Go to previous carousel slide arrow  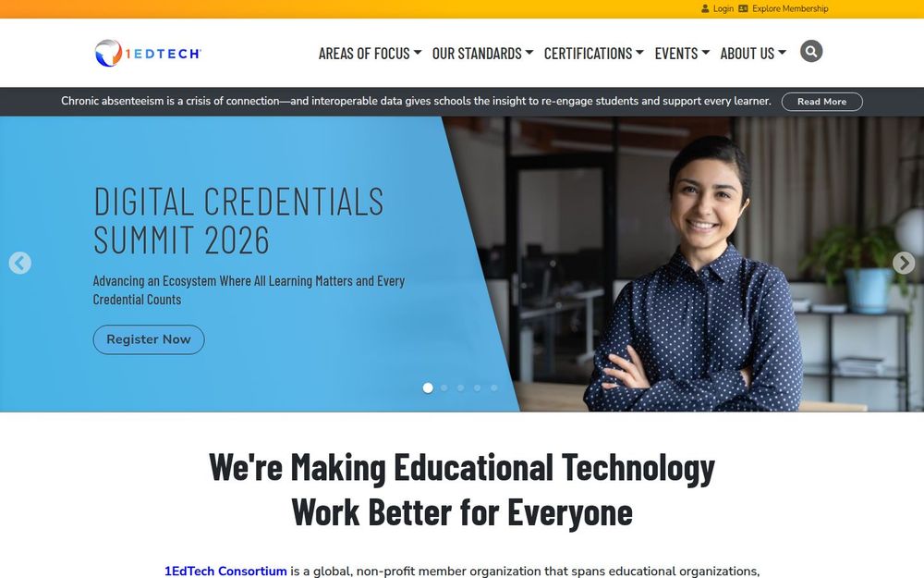pyautogui.click(x=20, y=263)
